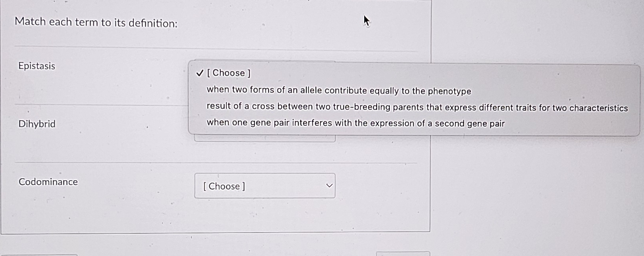Click the Epistasis term label
Screen dimensions: 644x256
click(37, 66)
